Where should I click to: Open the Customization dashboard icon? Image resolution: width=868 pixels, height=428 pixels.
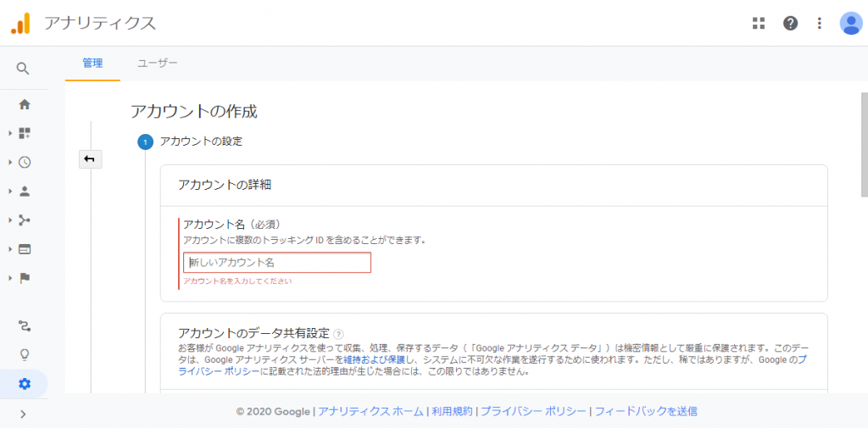click(x=25, y=133)
